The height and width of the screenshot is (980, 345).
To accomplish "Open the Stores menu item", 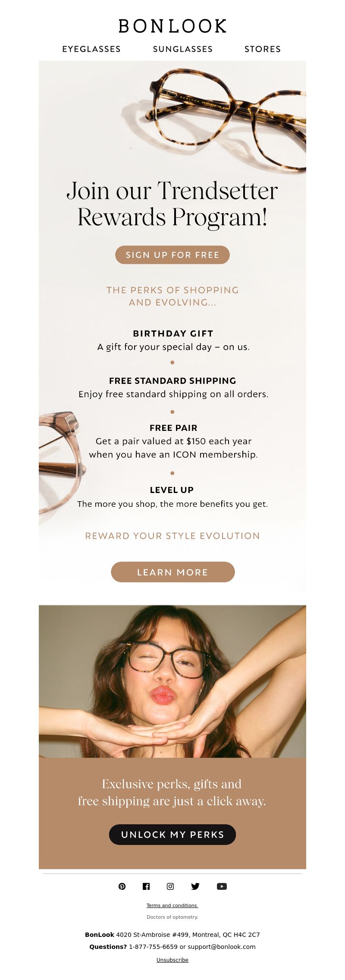I will pyautogui.click(x=263, y=49).
